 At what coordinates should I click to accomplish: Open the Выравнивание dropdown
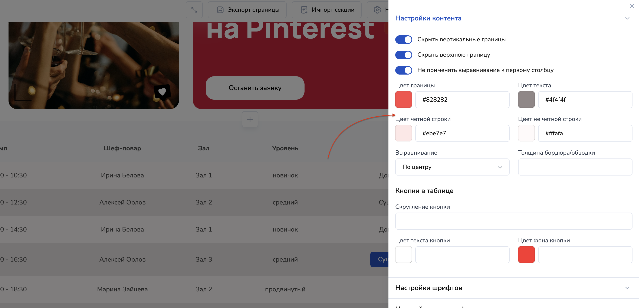tap(452, 167)
